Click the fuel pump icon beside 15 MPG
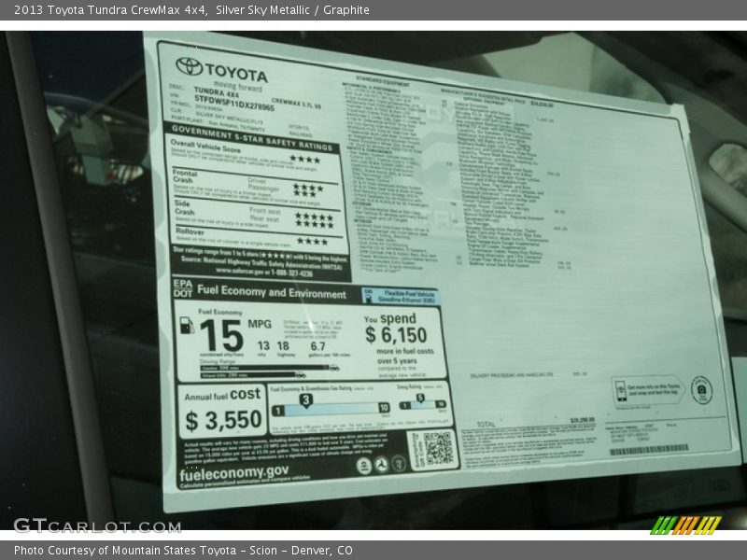The height and width of the screenshot is (560, 747). (x=187, y=326)
